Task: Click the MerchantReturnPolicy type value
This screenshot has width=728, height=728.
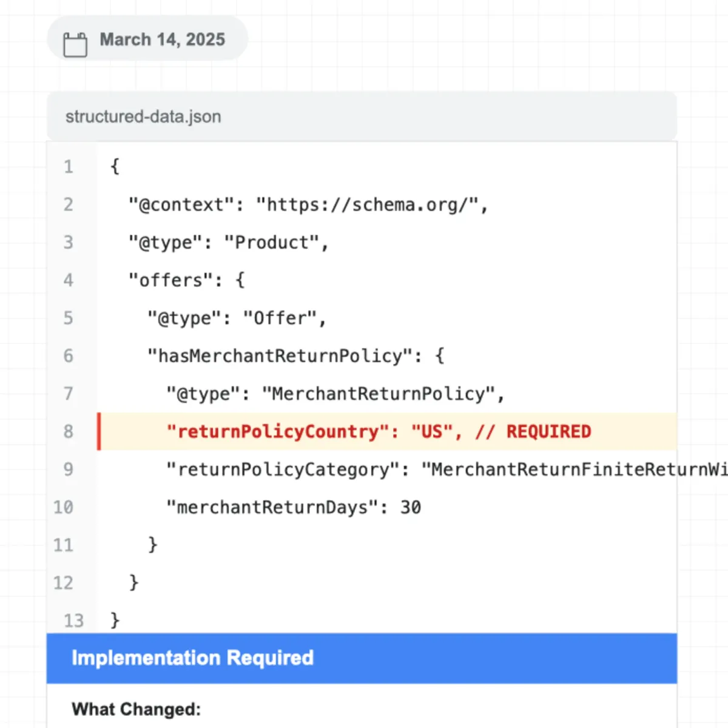Action: tap(382, 394)
